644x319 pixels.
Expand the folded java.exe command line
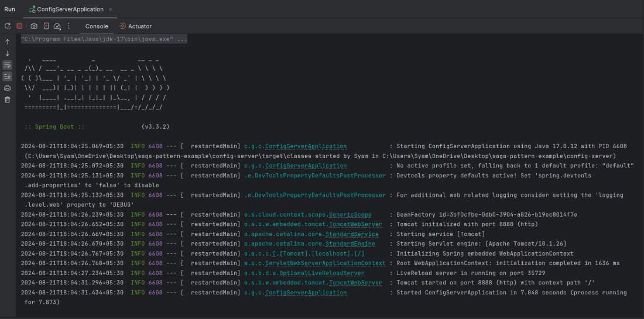[x=104, y=39]
